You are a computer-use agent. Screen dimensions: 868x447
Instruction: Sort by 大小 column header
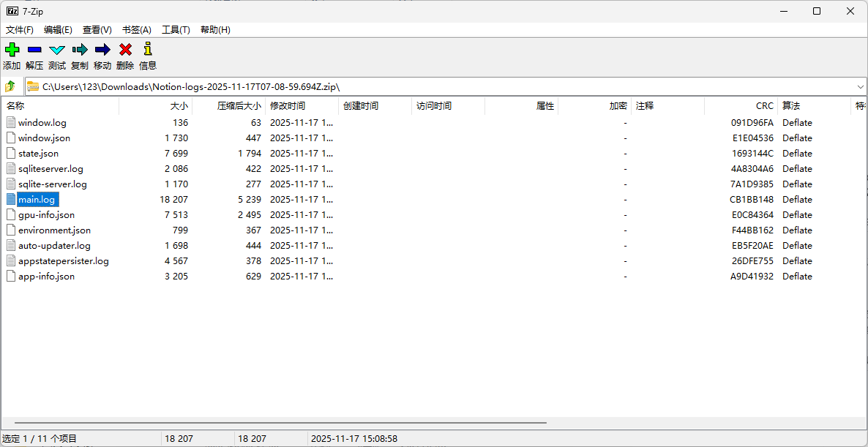[156, 105]
